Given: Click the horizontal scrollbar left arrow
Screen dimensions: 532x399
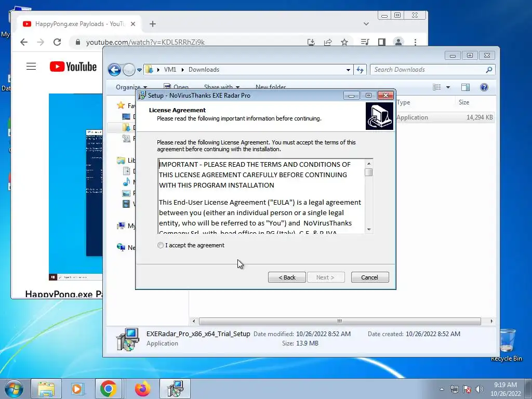Looking at the screenshot, I should [x=194, y=321].
